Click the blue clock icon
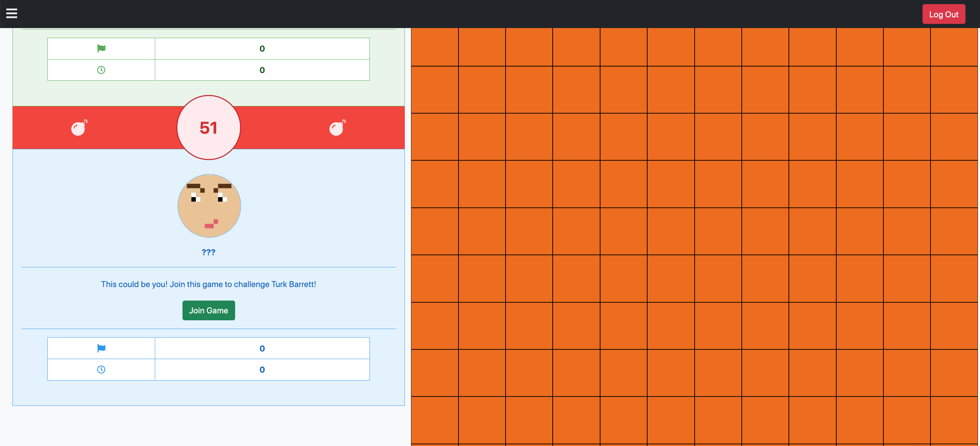Viewport: 980px width, 446px height. (101, 369)
